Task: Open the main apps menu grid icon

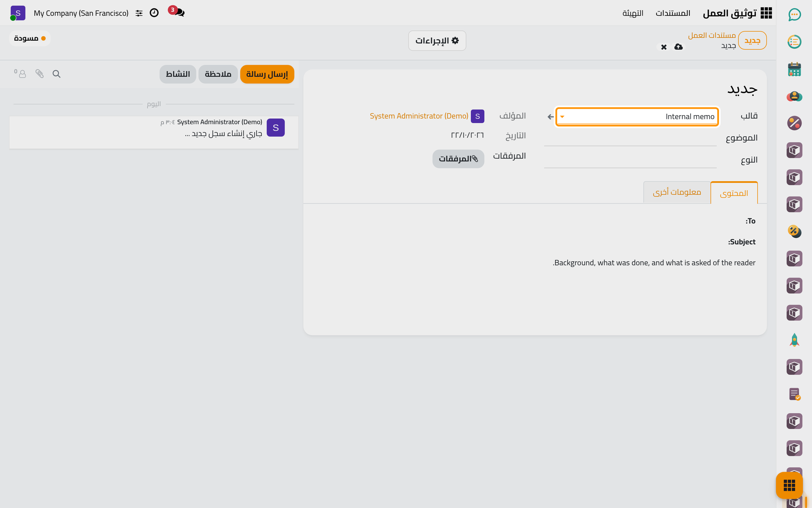Action: point(766,13)
